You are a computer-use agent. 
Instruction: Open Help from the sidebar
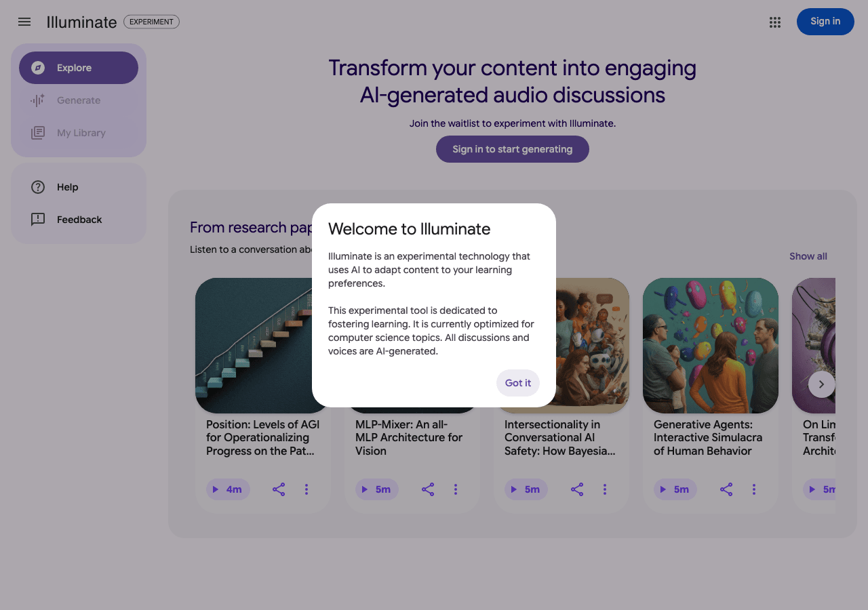click(79, 187)
